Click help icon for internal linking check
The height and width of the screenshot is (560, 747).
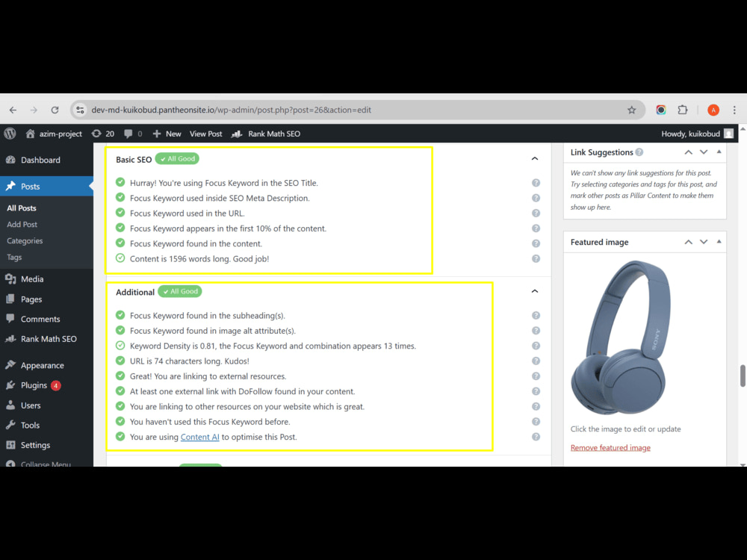pyautogui.click(x=536, y=407)
